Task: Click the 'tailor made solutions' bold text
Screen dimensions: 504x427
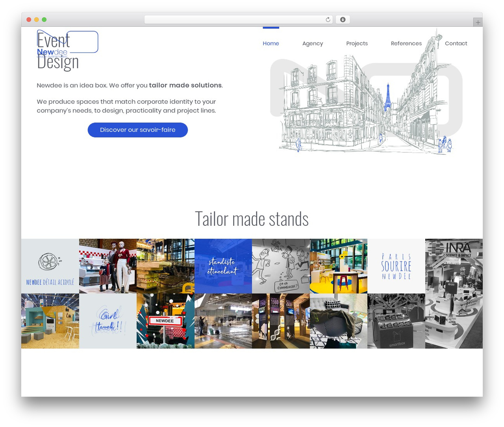Action: [185, 85]
